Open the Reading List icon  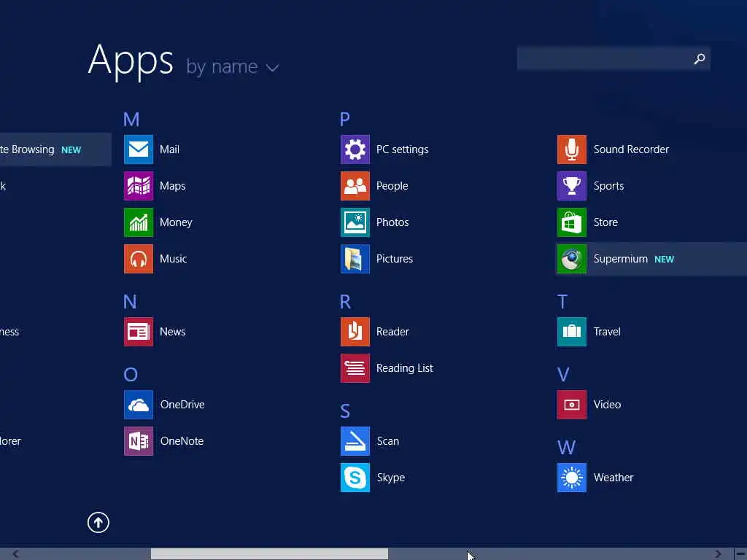pos(355,368)
